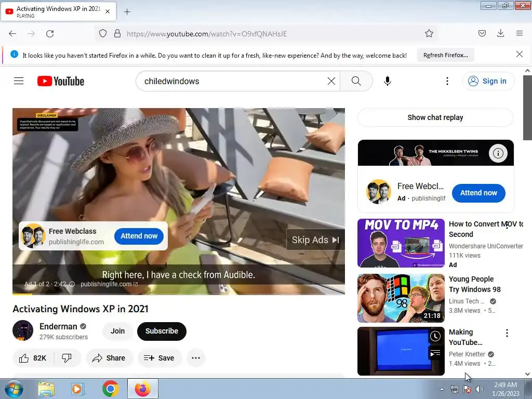Subscribe to the Enderman channel
The width and height of the screenshot is (532, 399).
(x=162, y=331)
